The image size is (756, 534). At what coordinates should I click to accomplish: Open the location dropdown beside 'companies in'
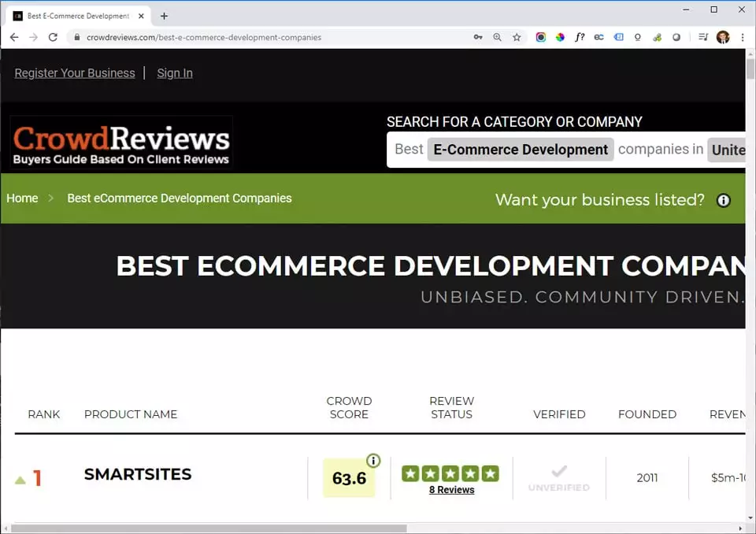(727, 150)
